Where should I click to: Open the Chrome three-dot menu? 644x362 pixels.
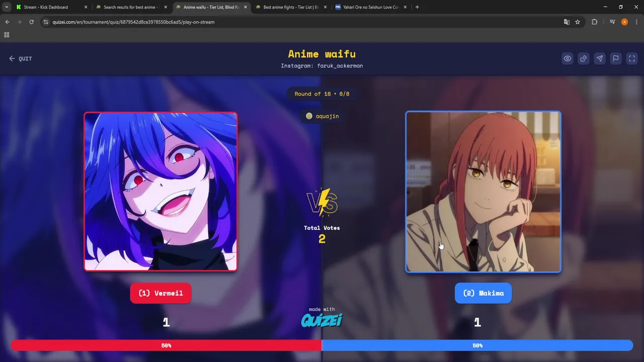[636, 22]
